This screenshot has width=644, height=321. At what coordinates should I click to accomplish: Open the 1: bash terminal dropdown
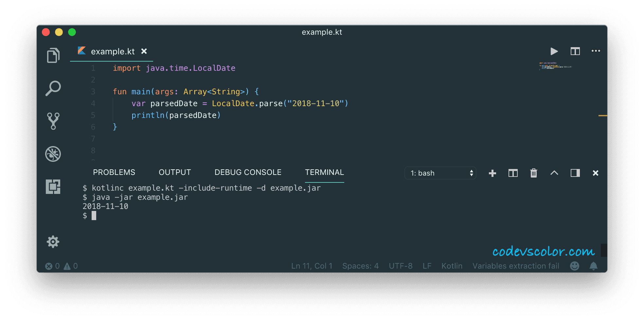(440, 173)
